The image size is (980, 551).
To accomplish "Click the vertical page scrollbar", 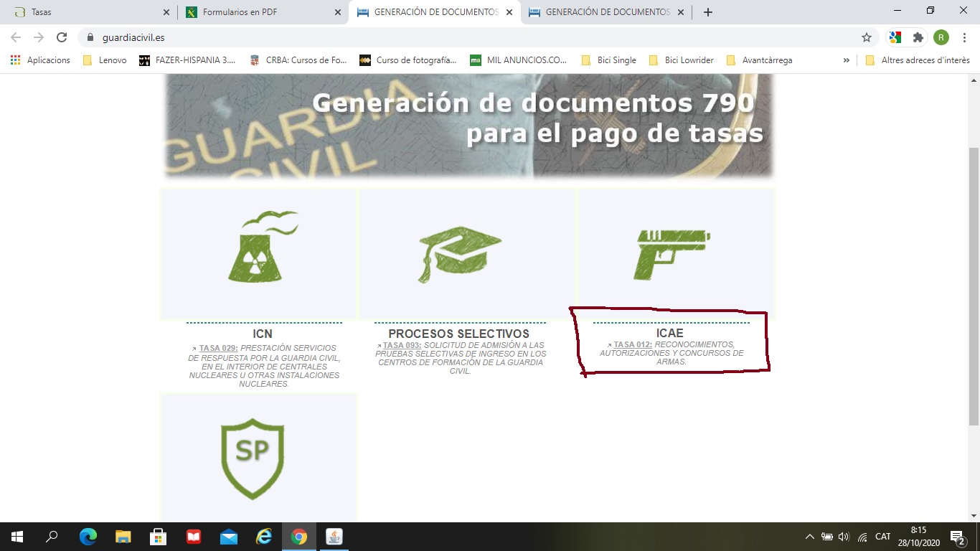I will pos(974,287).
